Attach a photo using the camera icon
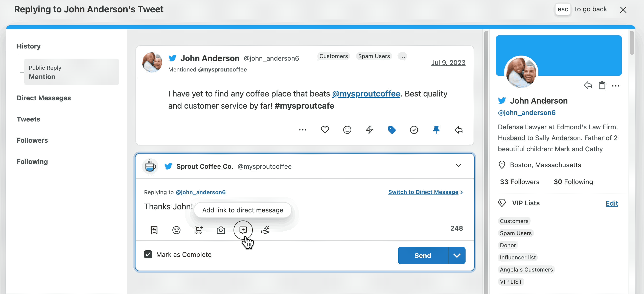 [221, 230]
